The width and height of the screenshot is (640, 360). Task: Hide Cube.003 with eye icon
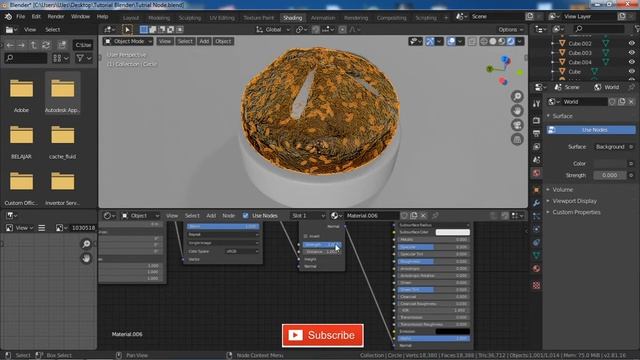click(x=631, y=53)
